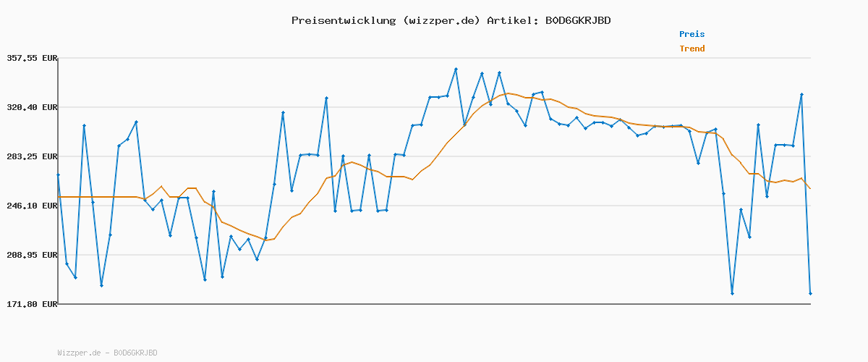
Task: Click the last blue price peak before the final drop
Action: pyautogui.click(x=801, y=94)
